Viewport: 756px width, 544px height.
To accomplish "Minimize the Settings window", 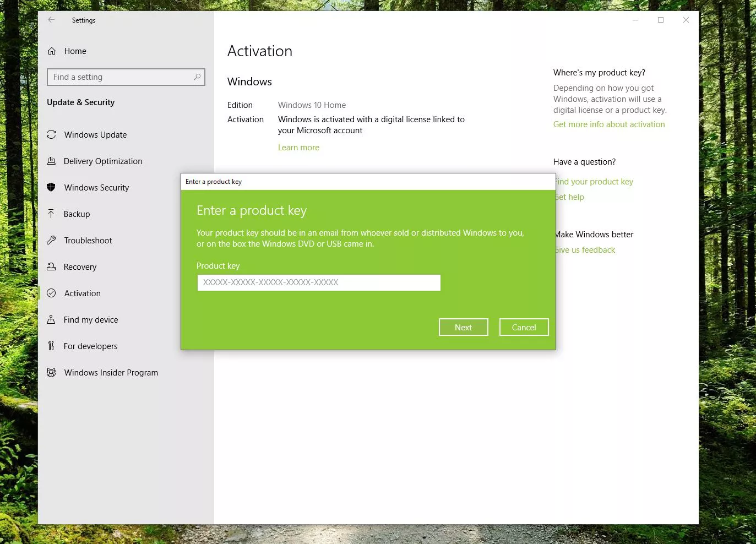I will (x=635, y=20).
